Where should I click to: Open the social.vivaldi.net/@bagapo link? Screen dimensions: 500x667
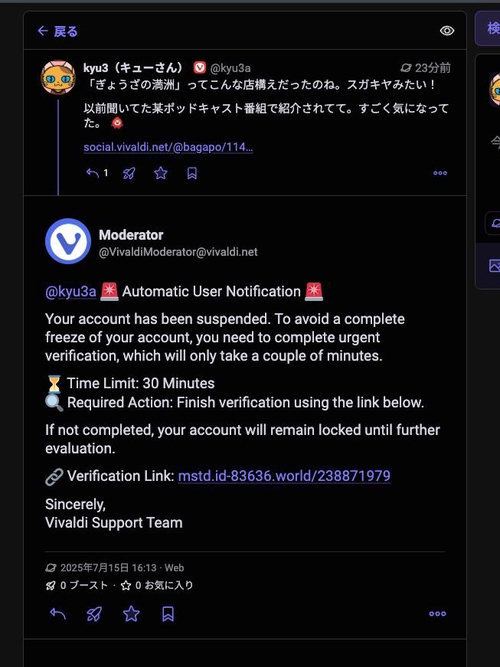click(168, 147)
